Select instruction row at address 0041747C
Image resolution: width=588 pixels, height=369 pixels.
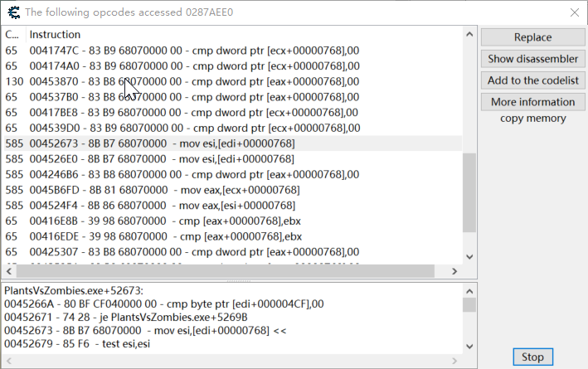(x=232, y=51)
